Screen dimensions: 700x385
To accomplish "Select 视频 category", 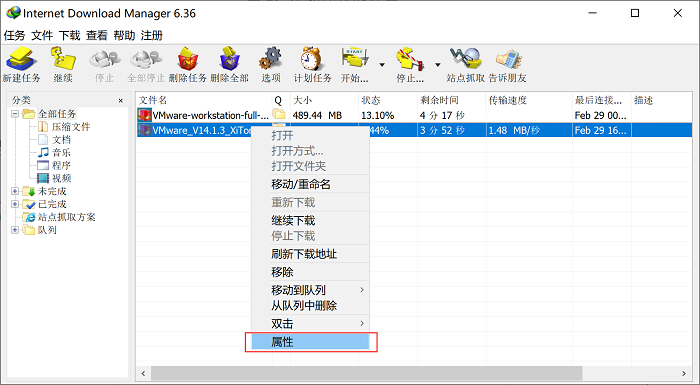I will click(61, 178).
